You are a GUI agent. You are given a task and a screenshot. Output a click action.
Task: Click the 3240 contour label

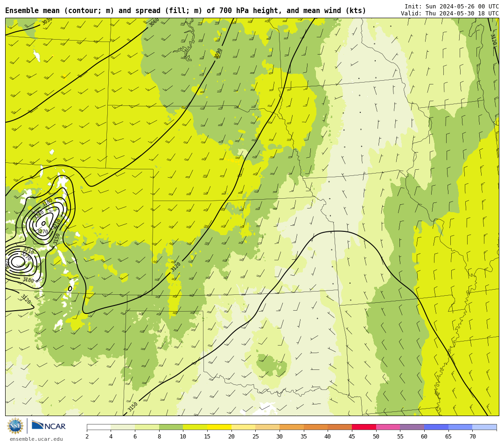[x=39, y=214]
